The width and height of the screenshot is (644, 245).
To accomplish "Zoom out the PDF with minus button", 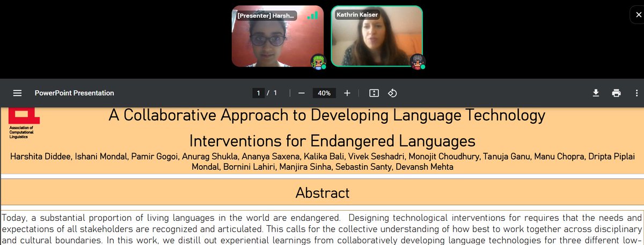I will (301, 93).
